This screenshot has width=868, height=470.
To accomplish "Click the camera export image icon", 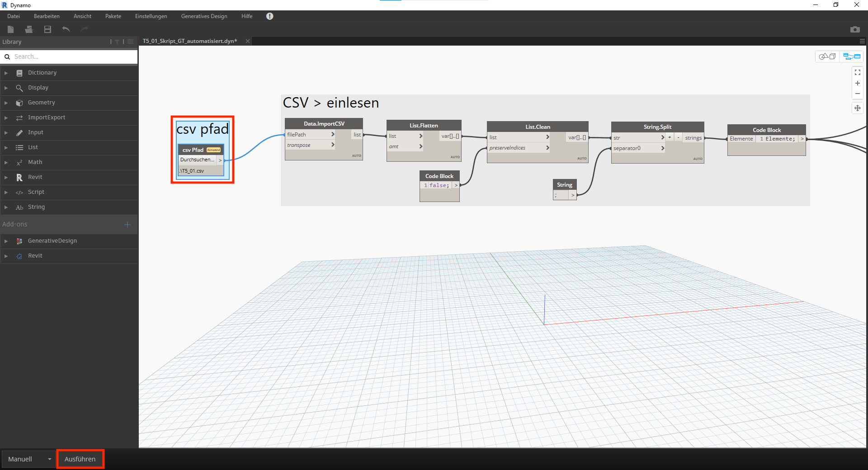I will [x=854, y=29].
